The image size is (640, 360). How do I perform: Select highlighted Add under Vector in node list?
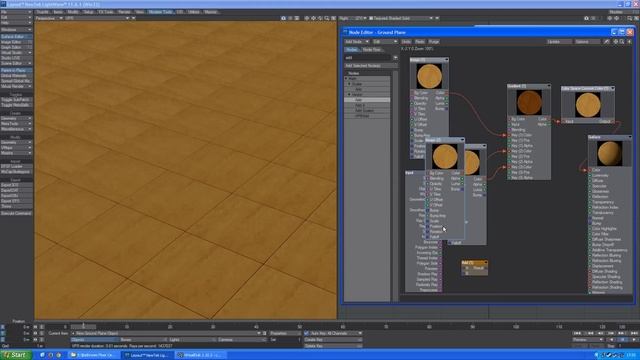367,100
